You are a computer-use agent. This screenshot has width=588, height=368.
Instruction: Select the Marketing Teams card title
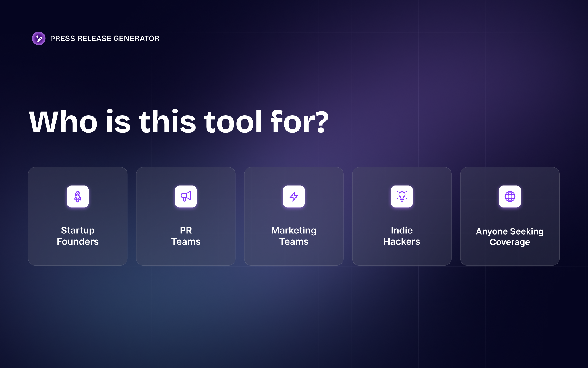pyautogui.click(x=294, y=236)
